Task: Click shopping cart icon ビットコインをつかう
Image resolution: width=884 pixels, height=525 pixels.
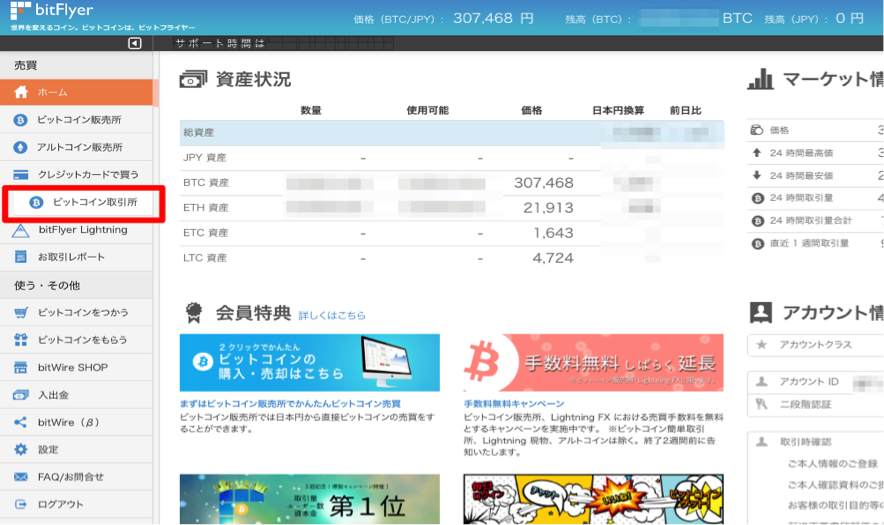Action: (x=20, y=312)
